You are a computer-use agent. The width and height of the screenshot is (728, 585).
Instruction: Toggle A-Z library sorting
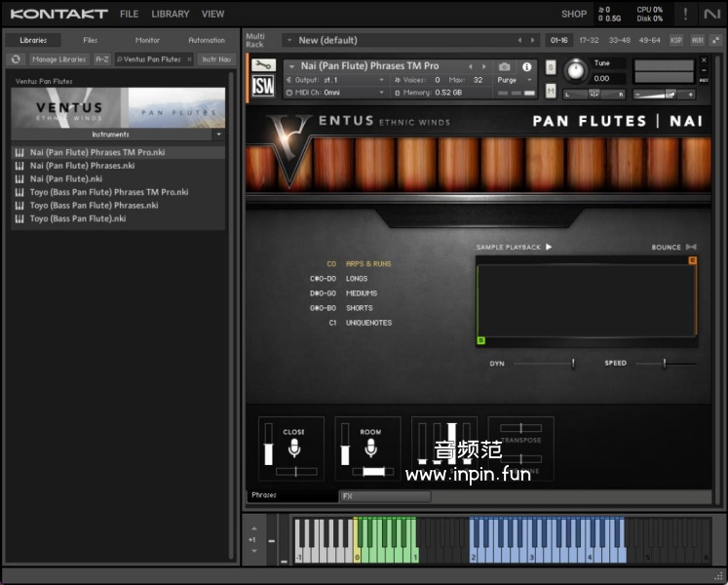(x=102, y=59)
